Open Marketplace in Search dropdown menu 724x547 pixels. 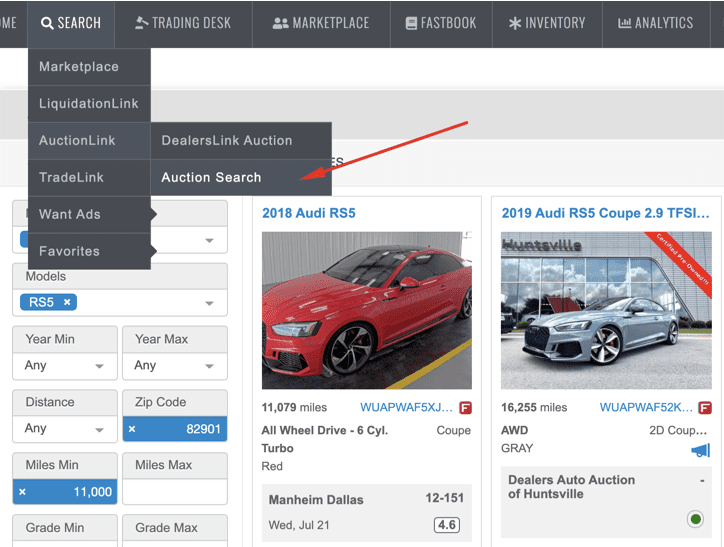(90, 66)
